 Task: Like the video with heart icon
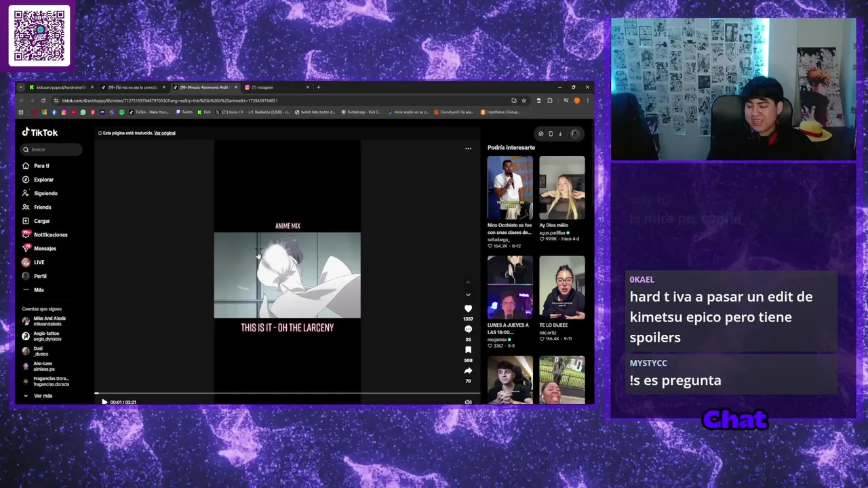pos(468,309)
